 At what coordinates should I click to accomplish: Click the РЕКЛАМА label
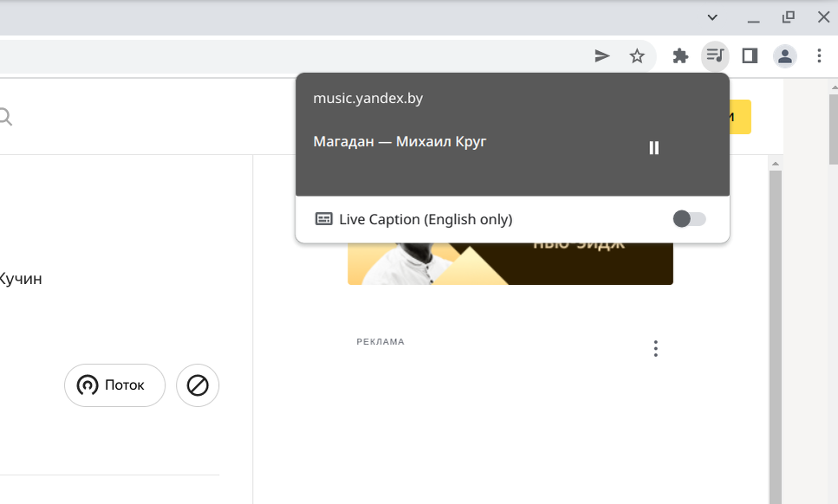click(380, 342)
